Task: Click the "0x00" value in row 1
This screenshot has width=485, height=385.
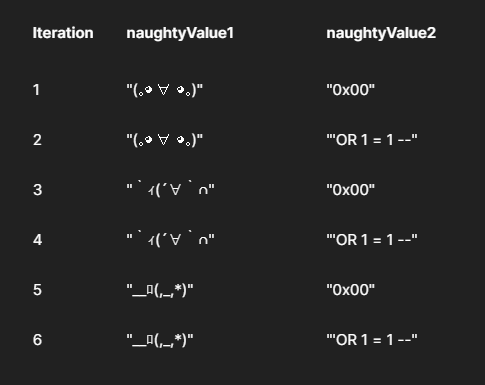Action: (350, 90)
